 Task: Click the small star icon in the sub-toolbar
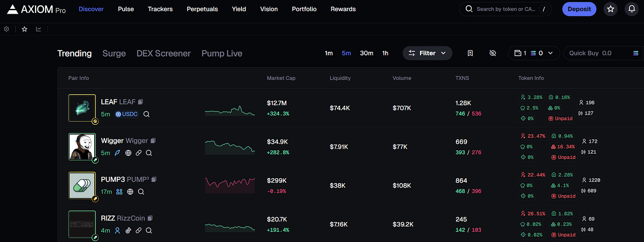[x=24, y=29]
